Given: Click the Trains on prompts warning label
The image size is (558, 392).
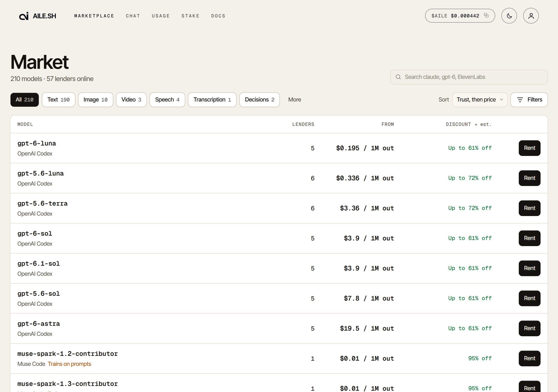Looking at the screenshot, I should click(70, 364).
